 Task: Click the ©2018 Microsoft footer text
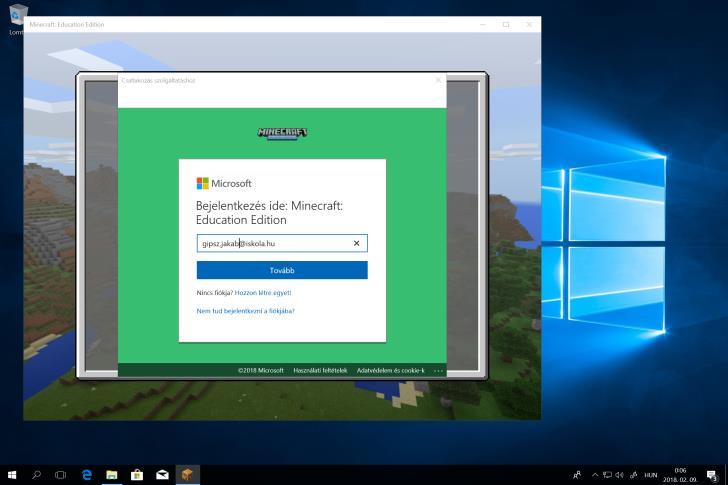click(x=260, y=370)
